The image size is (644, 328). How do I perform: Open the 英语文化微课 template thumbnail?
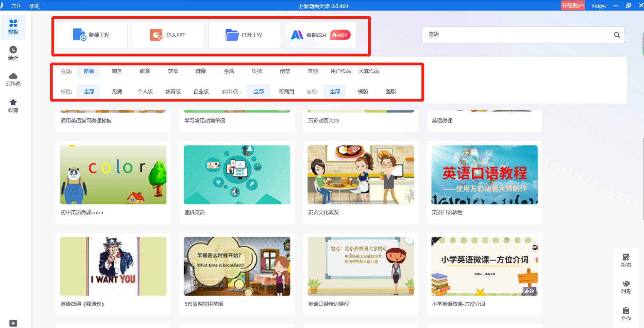point(361,175)
